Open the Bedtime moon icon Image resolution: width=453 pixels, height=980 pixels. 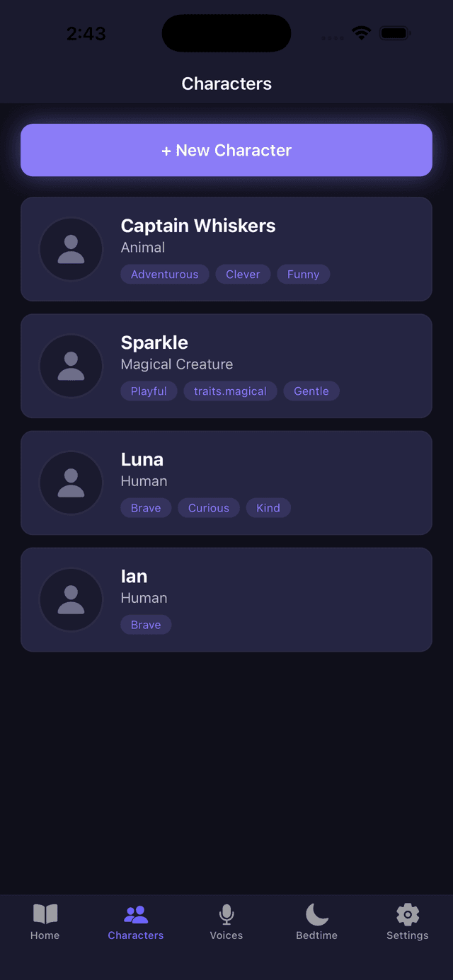pos(316,915)
